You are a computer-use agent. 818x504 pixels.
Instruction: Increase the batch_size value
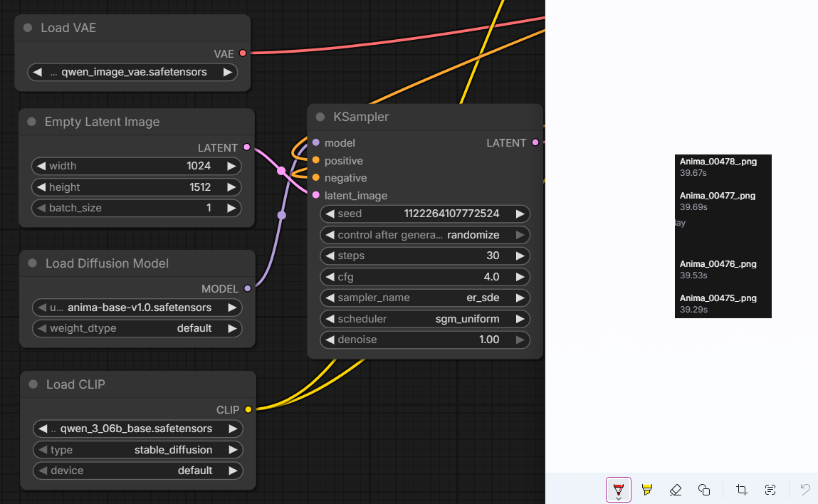pyautogui.click(x=231, y=208)
